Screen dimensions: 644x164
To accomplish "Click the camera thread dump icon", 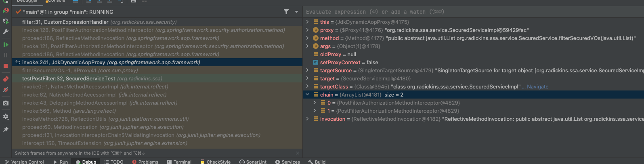I will coord(6,103).
